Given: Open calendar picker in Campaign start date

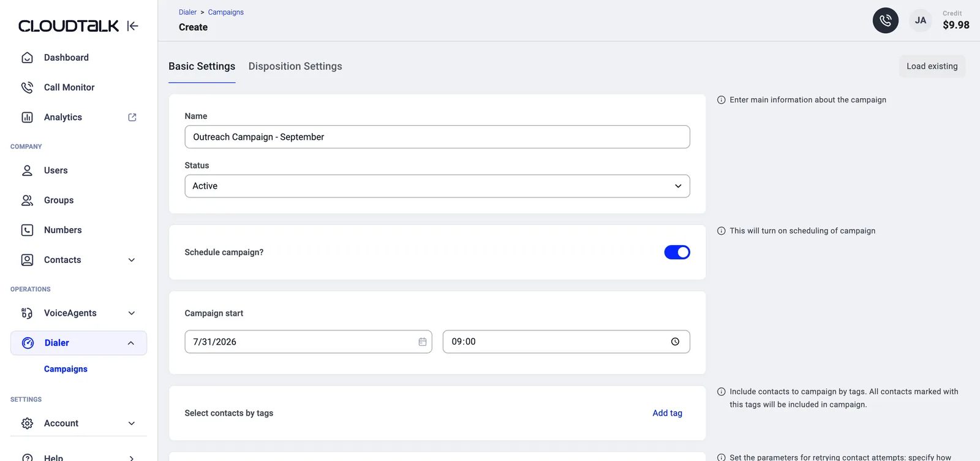Looking at the screenshot, I should [423, 342].
